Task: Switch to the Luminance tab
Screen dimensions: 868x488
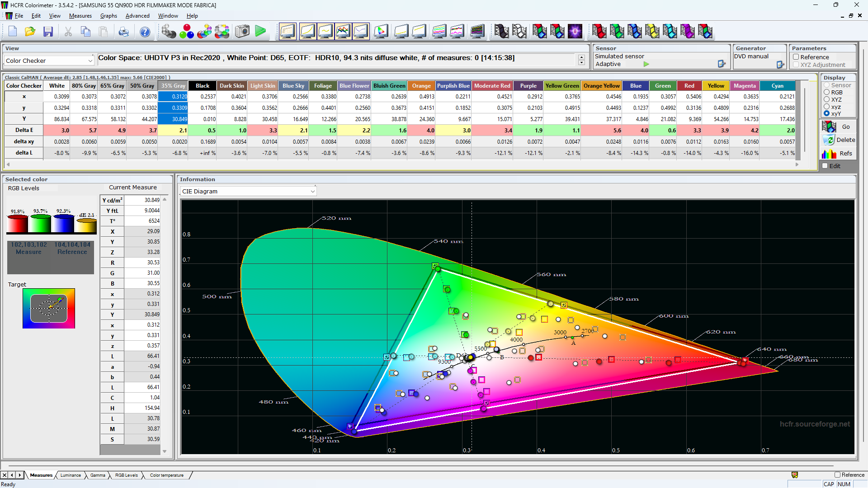Action: 70,475
